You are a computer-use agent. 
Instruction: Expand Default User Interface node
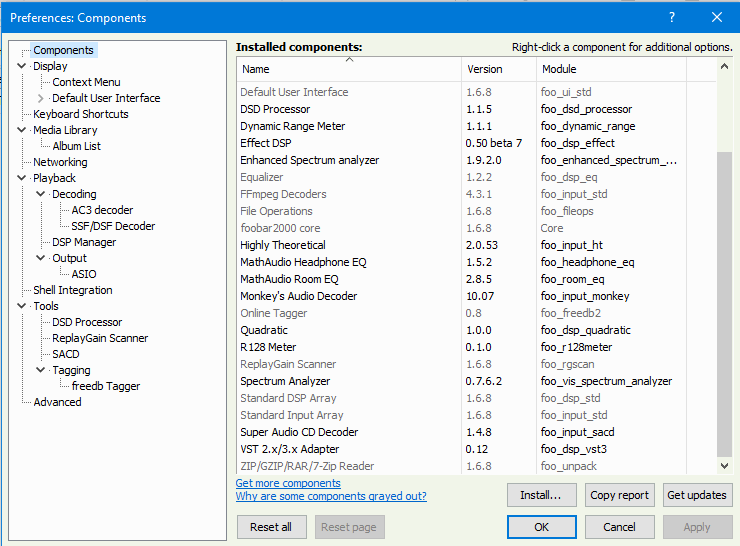(40, 98)
